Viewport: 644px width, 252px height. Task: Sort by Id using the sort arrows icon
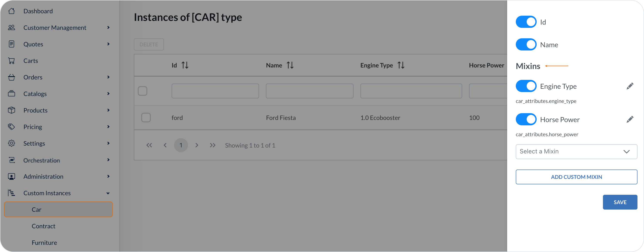pyautogui.click(x=185, y=65)
